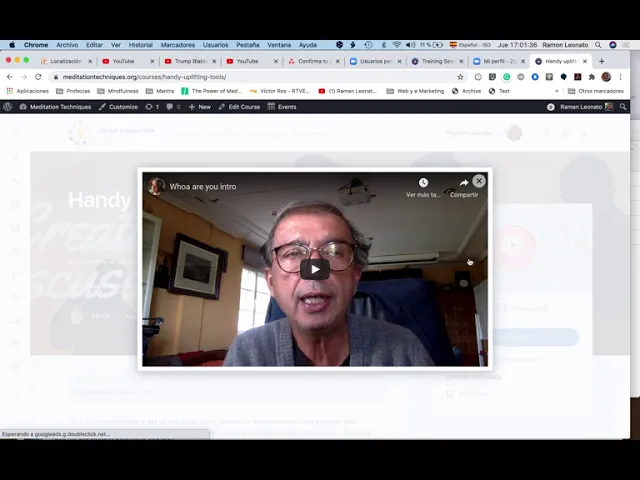Screen dimensions: 640x480
Task: Open Chrome extensions puzzle icon
Action: pos(592,77)
